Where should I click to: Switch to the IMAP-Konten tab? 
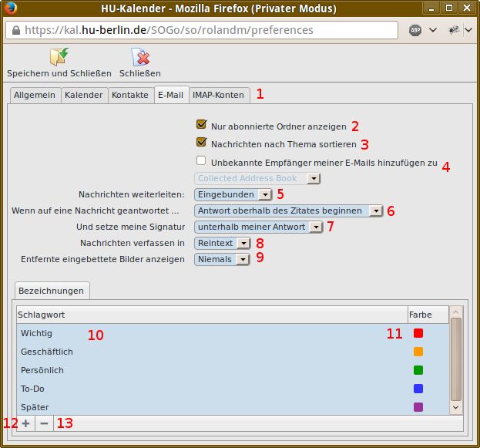(220, 95)
